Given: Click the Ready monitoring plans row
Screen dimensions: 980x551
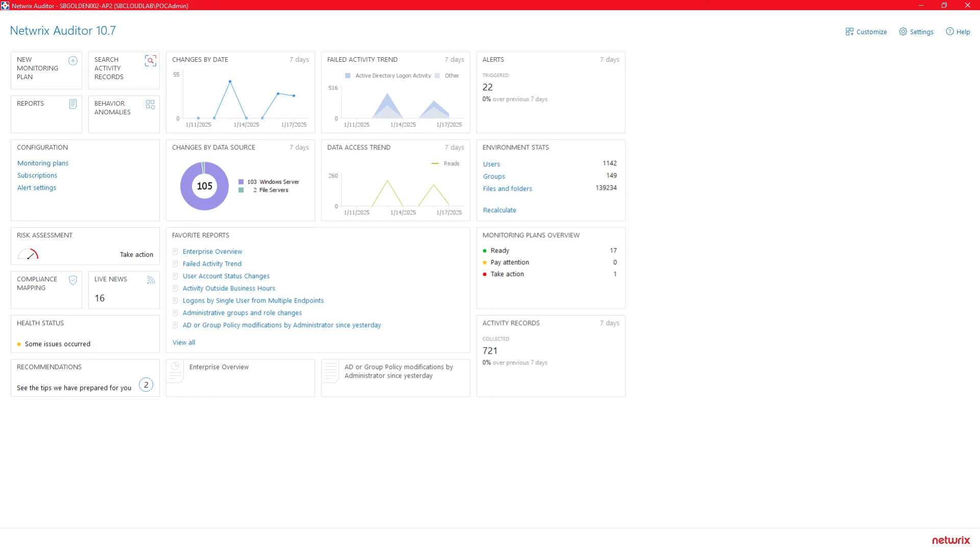Looking at the screenshot, I should pyautogui.click(x=550, y=251).
